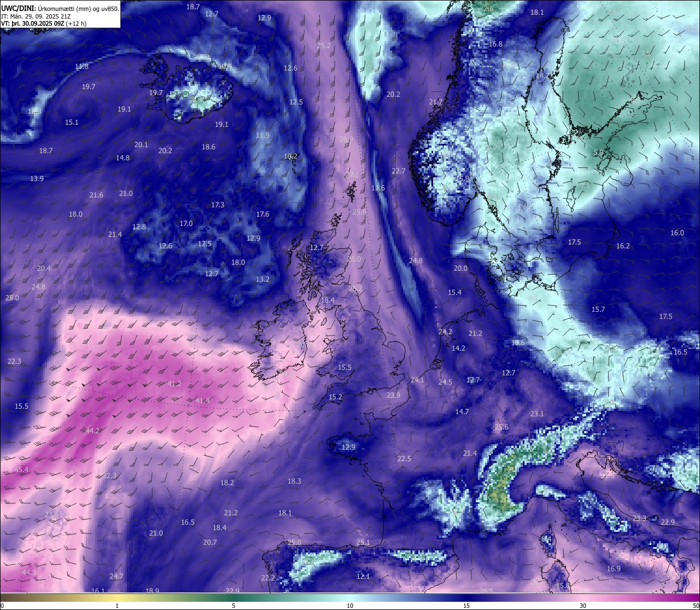Viewport: 700px width, 610px height.
Task: Click the 12.8 value on the map
Action: [x=139, y=226]
